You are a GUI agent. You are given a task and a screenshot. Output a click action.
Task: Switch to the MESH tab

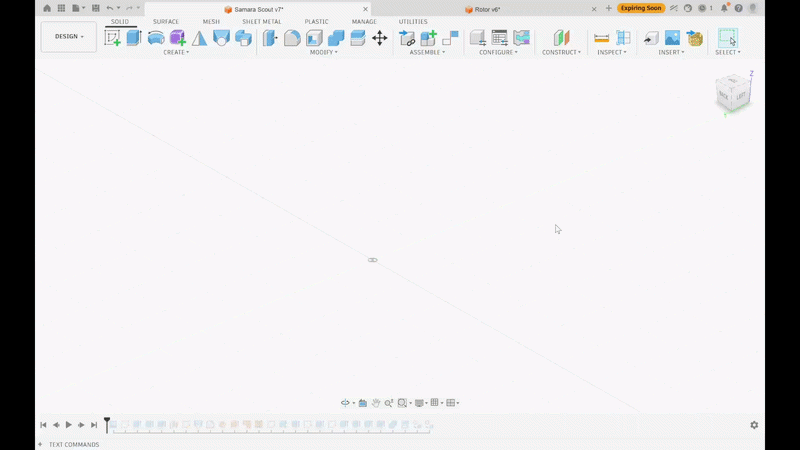coord(211,21)
